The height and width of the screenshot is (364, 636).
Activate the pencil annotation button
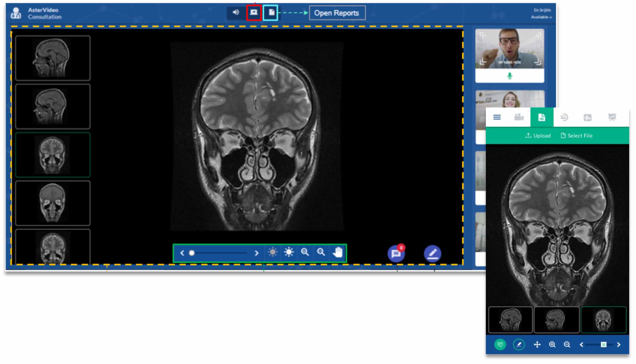[x=432, y=254]
